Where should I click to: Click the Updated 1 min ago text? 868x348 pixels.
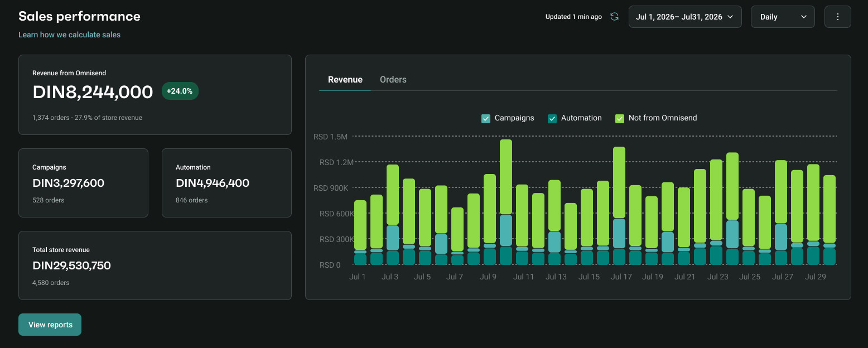click(573, 17)
